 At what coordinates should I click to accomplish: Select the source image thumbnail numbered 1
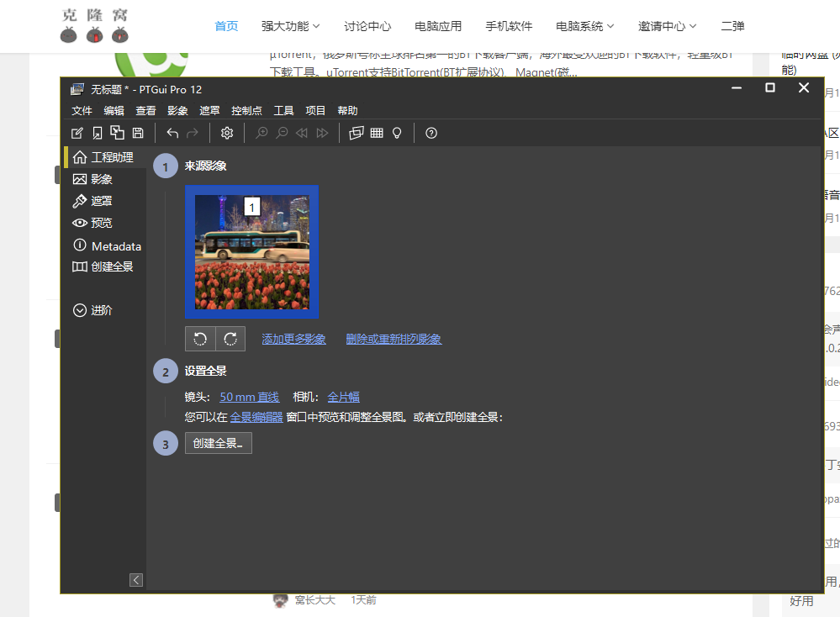[251, 252]
